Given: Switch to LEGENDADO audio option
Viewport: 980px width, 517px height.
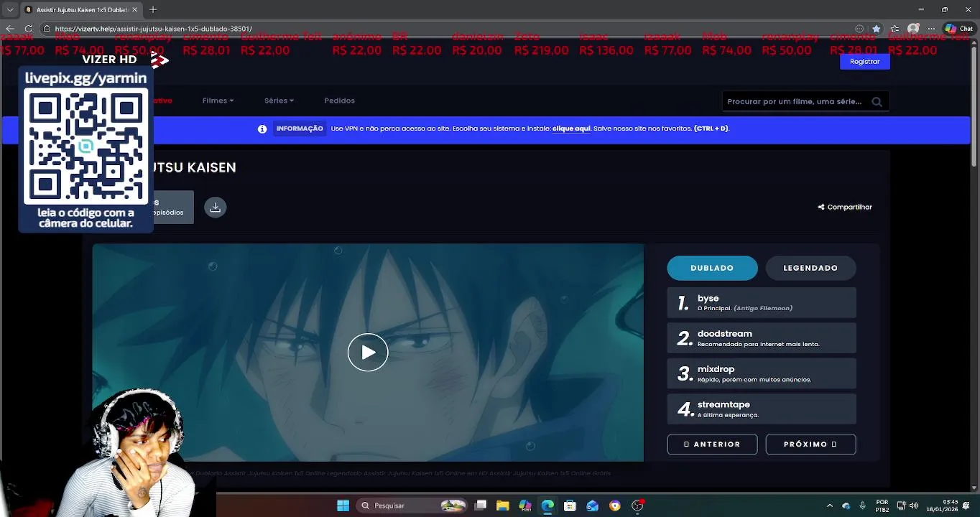Looking at the screenshot, I should pos(810,268).
